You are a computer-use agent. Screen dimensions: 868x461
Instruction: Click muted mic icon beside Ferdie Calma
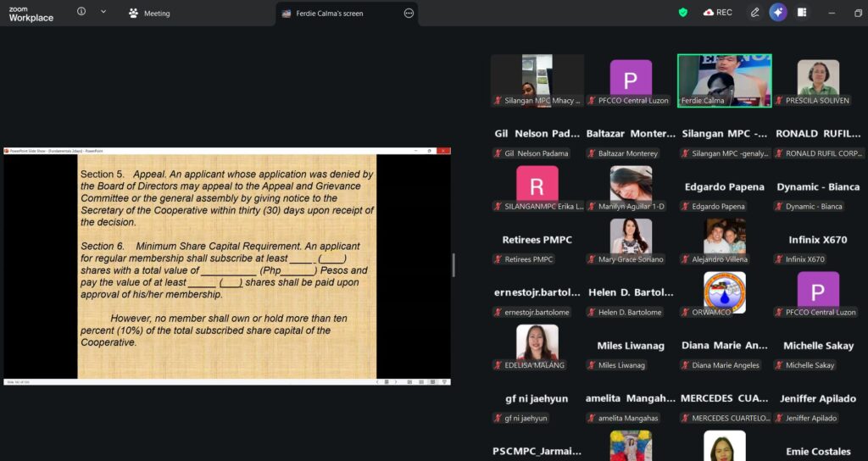[x=685, y=101]
